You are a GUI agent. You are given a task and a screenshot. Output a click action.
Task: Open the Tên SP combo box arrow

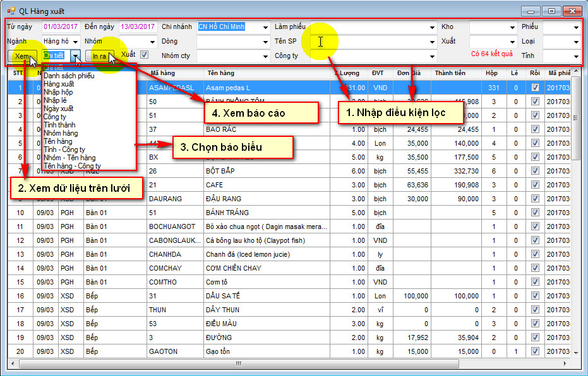click(432, 42)
